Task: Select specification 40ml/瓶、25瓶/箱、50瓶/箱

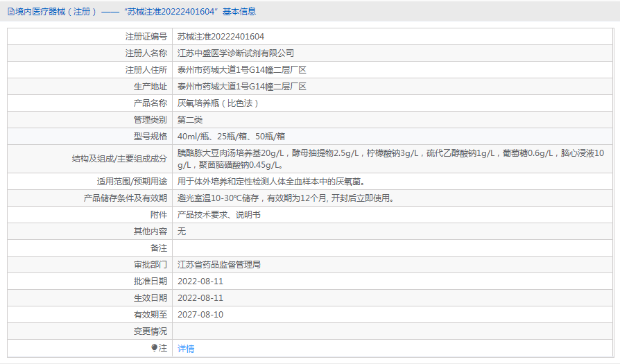Action: pyautogui.click(x=232, y=137)
